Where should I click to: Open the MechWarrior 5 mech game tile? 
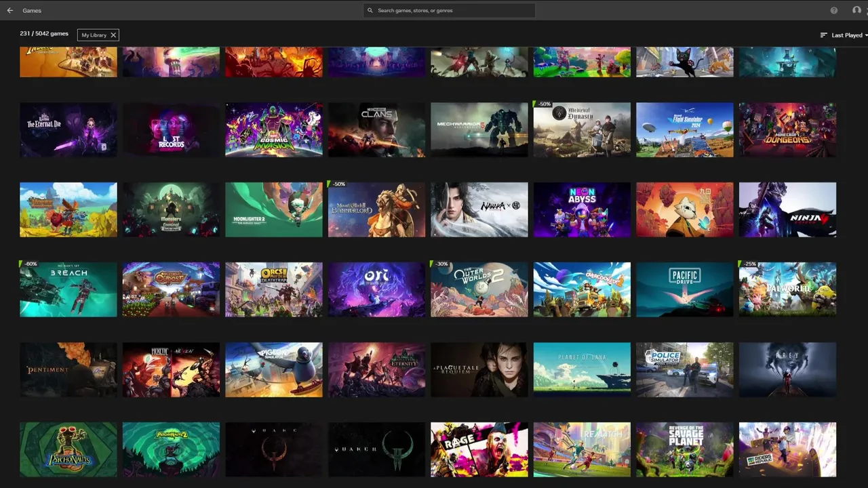tap(479, 129)
